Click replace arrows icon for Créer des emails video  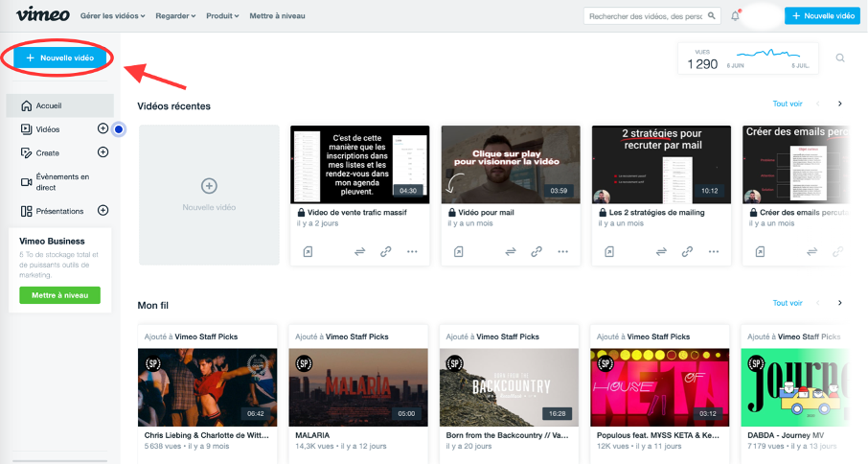811,252
